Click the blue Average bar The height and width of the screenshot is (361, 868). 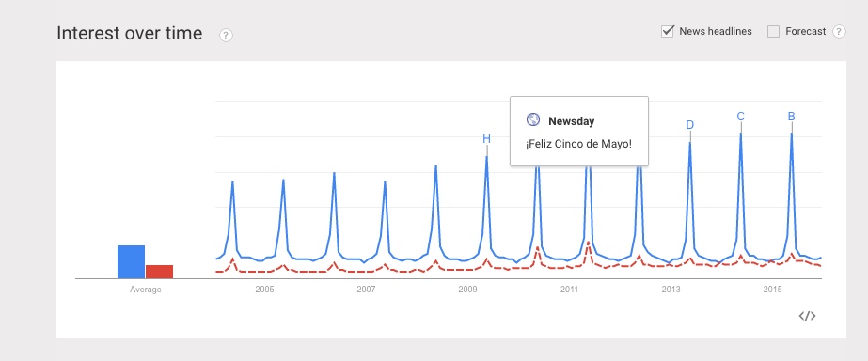pyautogui.click(x=132, y=262)
